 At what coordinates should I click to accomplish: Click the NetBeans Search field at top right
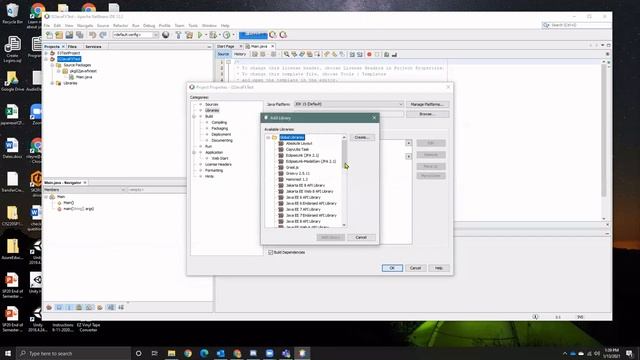(x=576, y=25)
